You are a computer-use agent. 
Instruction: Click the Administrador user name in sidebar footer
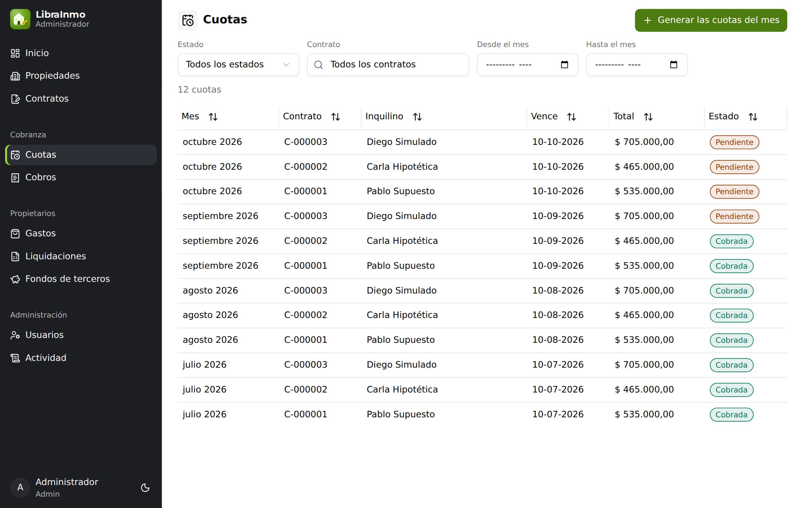67,482
